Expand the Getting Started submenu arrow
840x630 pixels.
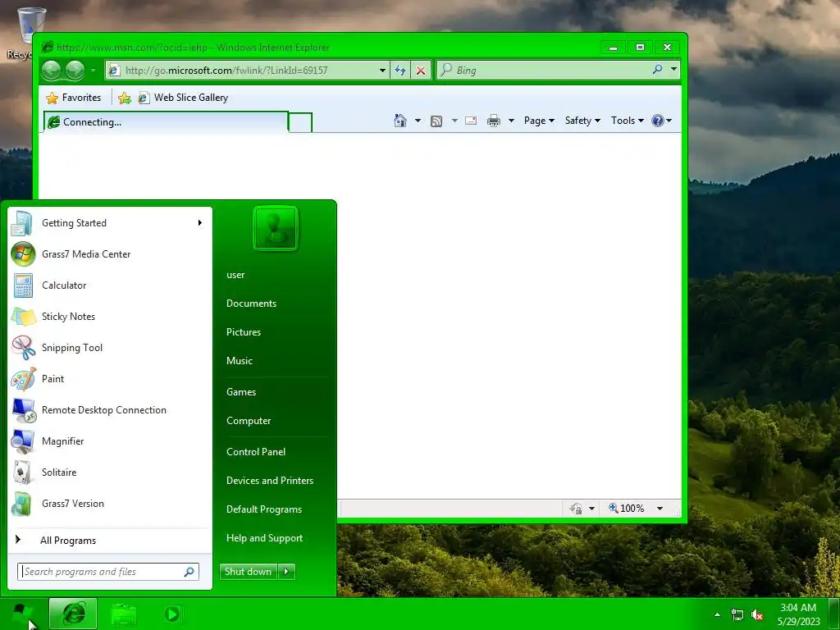coord(200,223)
